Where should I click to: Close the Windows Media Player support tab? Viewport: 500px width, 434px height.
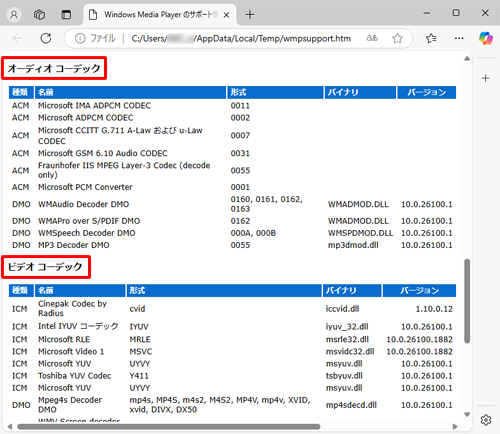pos(226,15)
